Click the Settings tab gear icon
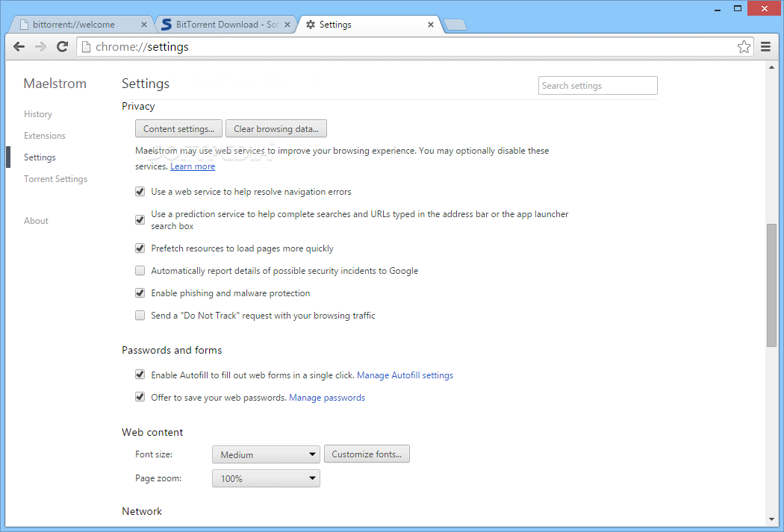Image resolution: width=784 pixels, height=532 pixels. pos(311,25)
